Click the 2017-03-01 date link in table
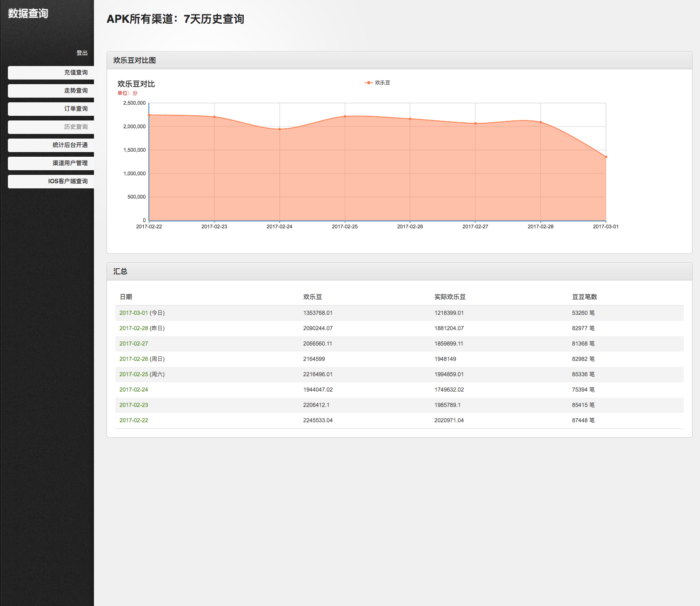The height and width of the screenshot is (606, 700). (133, 313)
